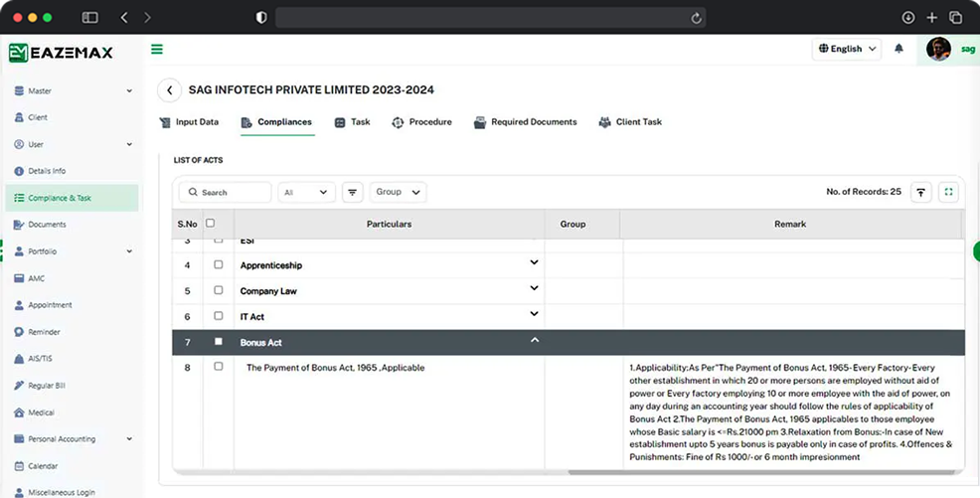
Task: Click the Medical sidebar icon
Action: (x=19, y=413)
